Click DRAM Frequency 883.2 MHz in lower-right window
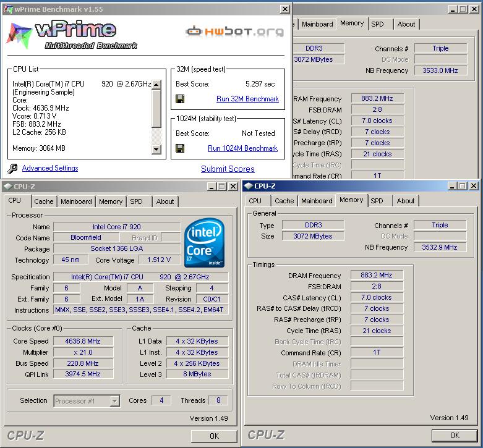 click(x=377, y=275)
